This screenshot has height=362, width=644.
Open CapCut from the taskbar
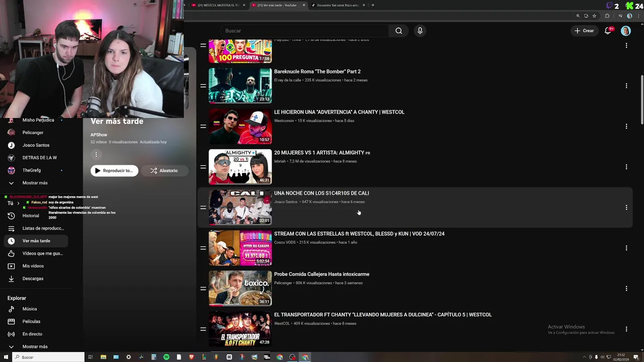pyautogui.click(x=229, y=357)
